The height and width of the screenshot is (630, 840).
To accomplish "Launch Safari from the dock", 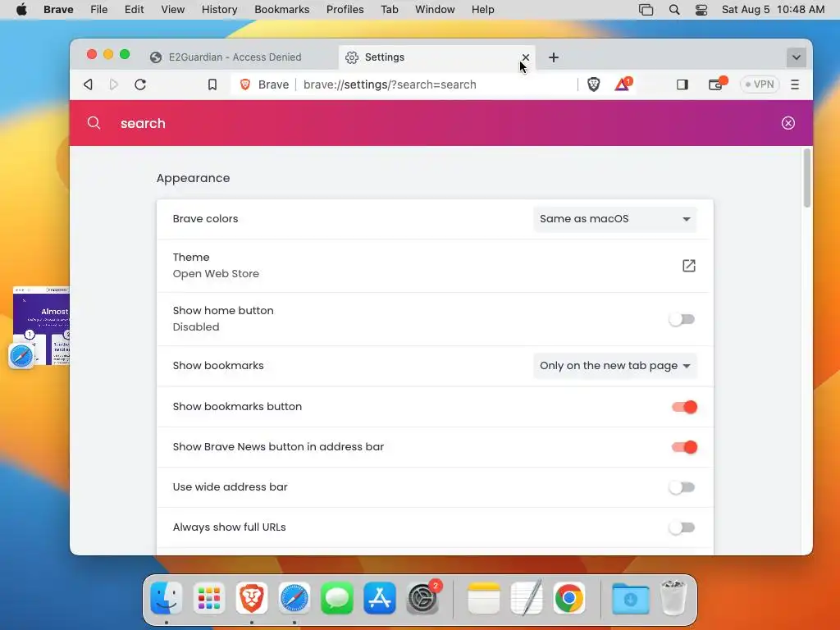I will tap(294, 598).
